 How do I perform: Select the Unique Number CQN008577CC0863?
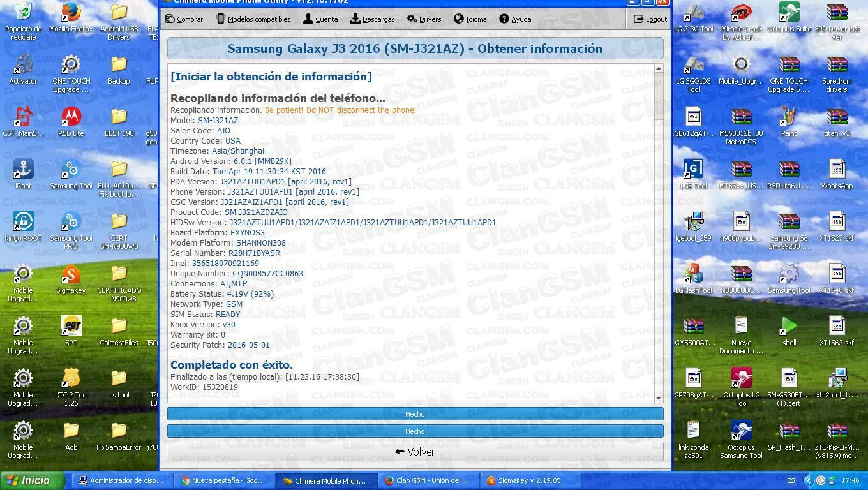267,274
